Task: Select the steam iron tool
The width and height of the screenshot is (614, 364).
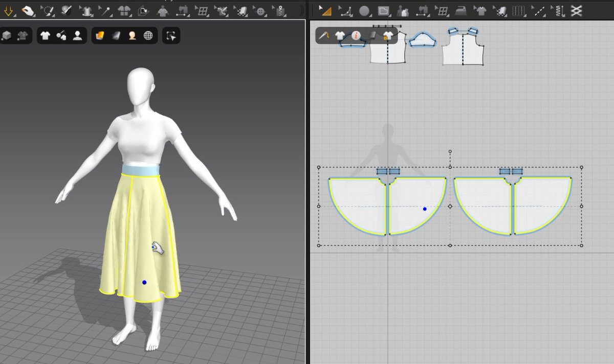Action: (461, 10)
